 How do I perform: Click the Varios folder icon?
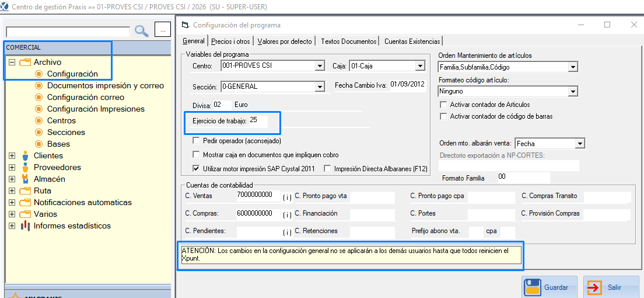25,214
